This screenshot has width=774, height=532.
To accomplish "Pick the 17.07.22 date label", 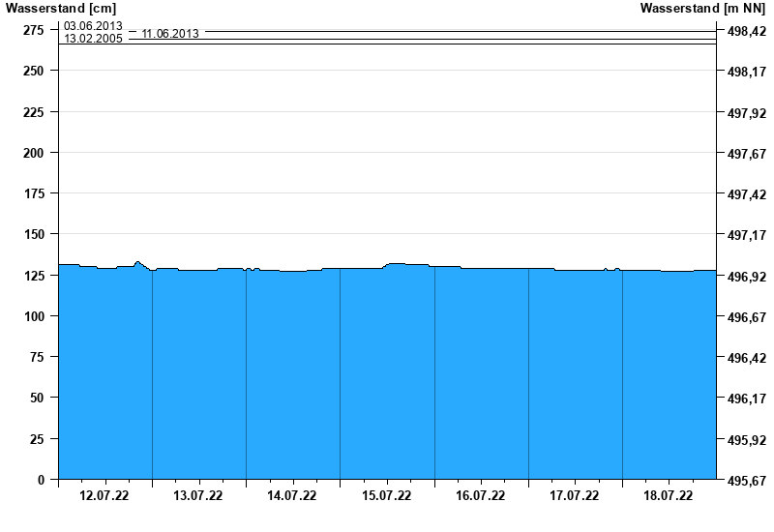I will pyautogui.click(x=574, y=496).
